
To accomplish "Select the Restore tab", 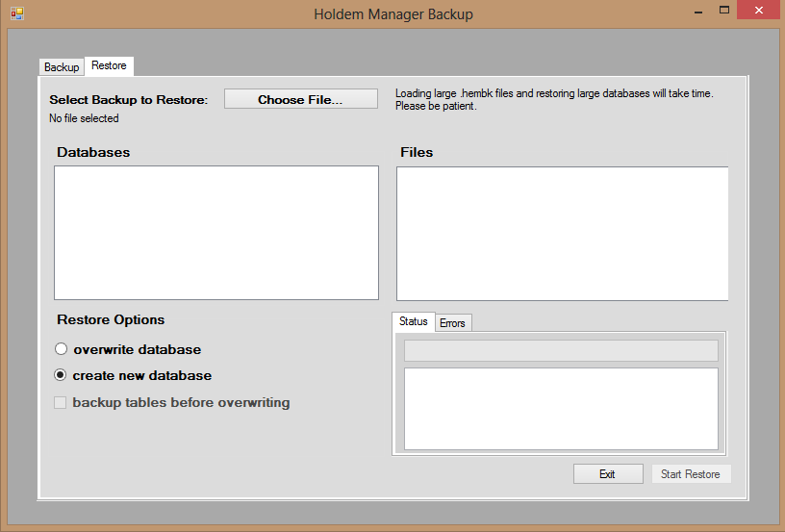I will coord(109,65).
